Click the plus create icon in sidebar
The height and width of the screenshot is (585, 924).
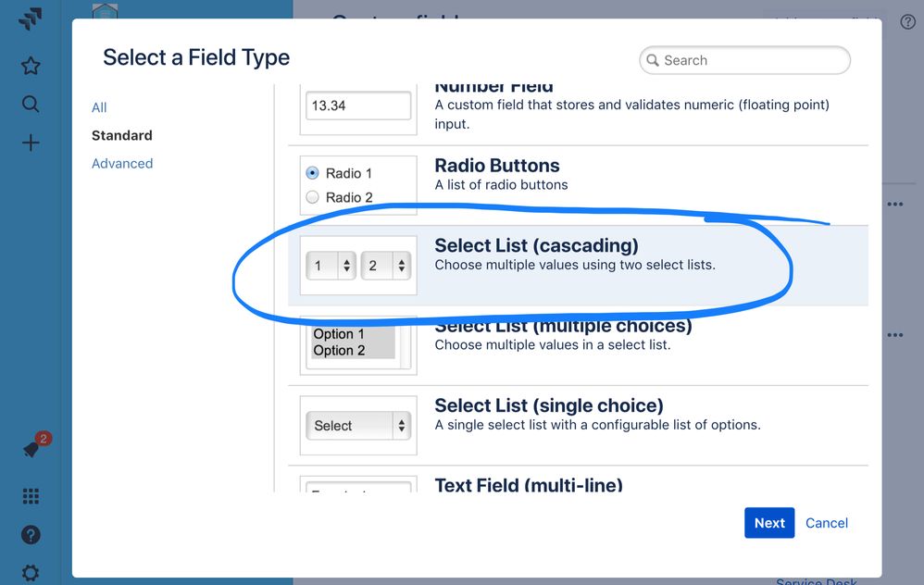click(x=30, y=143)
